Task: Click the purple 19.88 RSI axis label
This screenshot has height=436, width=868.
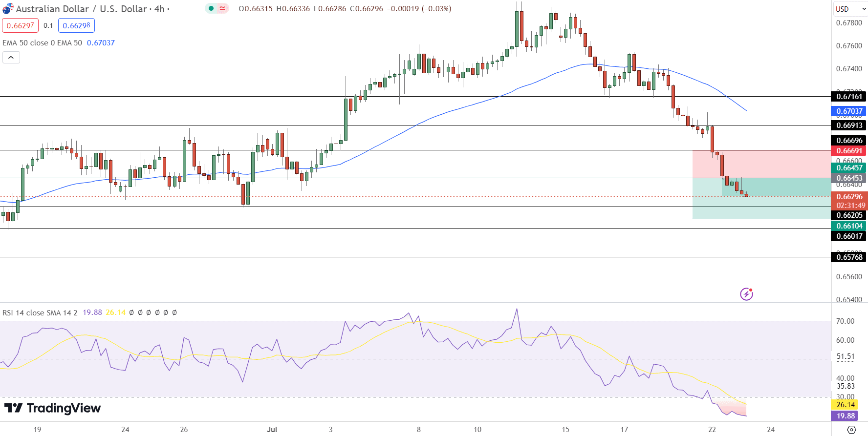Action: pyautogui.click(x=846, y=416)
